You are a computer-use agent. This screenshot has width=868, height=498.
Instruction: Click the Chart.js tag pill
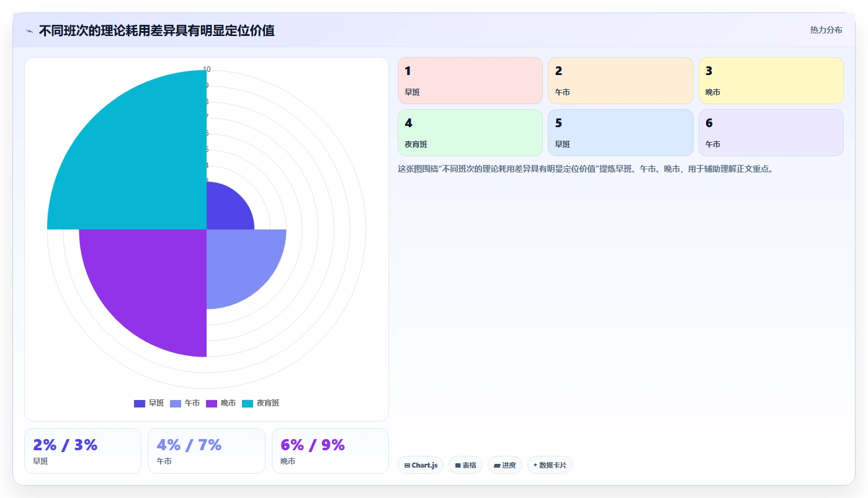coord(421,465)
